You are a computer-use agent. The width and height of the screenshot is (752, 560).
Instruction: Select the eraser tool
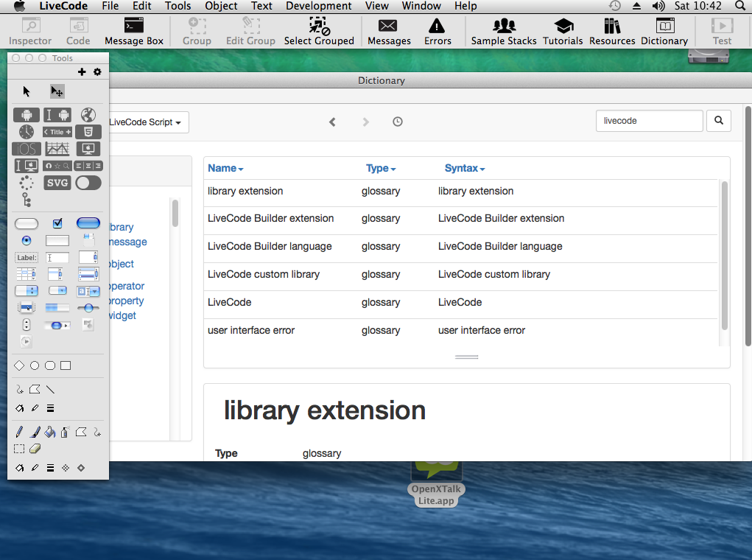tap(35, 449)
